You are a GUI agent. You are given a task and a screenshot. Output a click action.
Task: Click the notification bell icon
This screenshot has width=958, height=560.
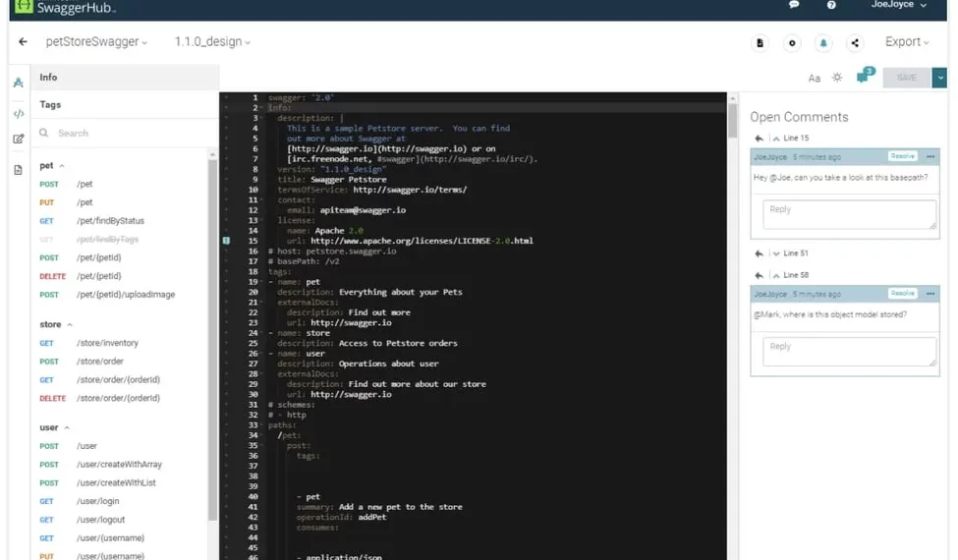(x=823, y=43)
